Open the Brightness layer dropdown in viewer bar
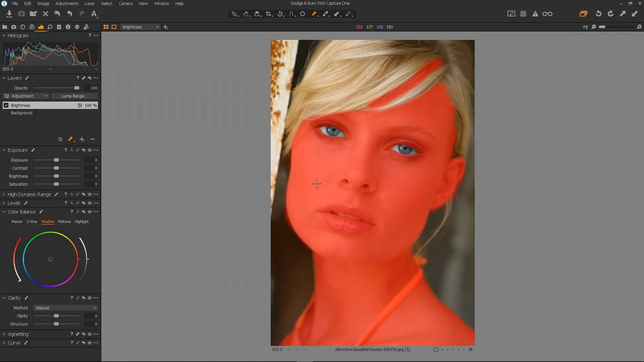644x362 pixels. (x=140, y=27)
